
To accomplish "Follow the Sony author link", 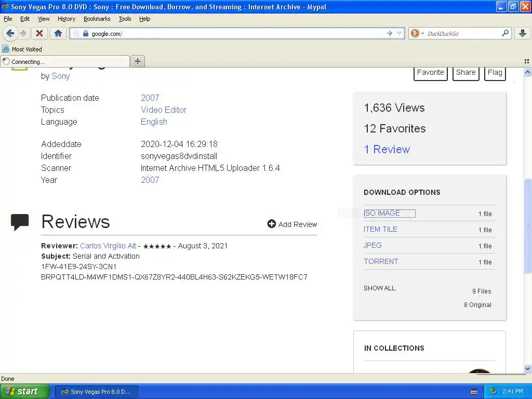I will [x=60, y=76].
